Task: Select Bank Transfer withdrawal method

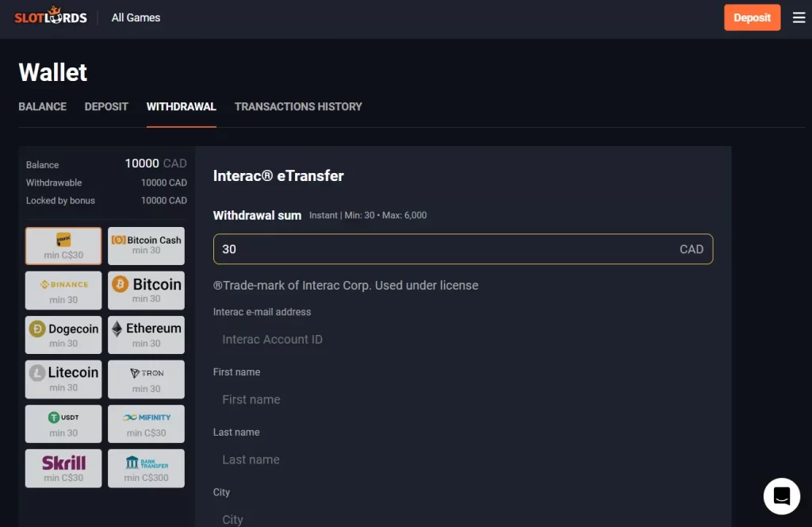Action: click(x=146, y=468)
